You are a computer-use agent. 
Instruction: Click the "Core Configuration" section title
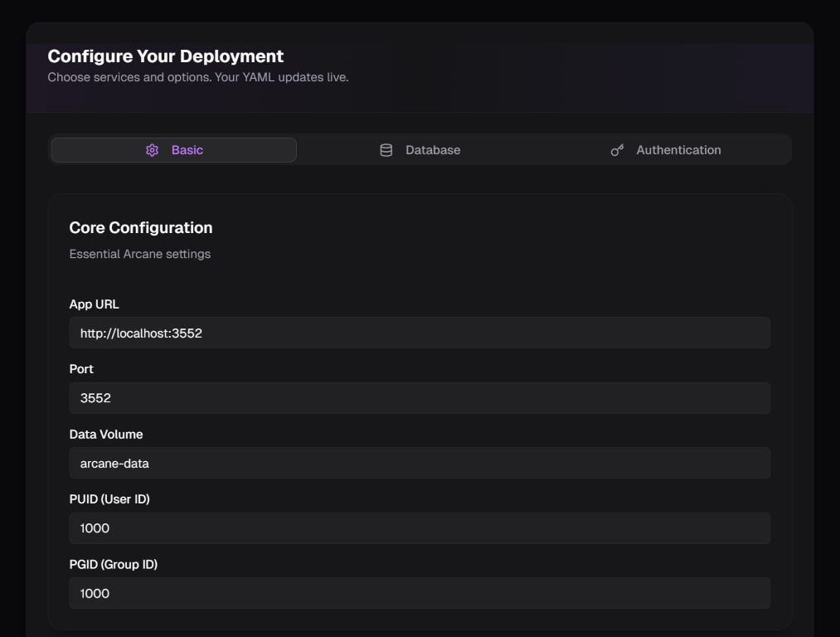(x=141, y=228)
